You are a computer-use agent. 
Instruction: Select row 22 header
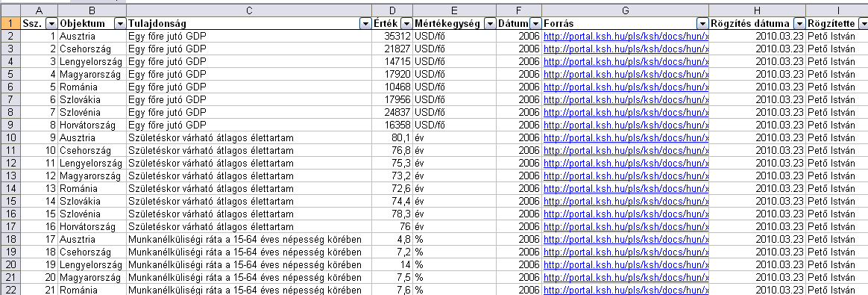click(x=10, y=290)
